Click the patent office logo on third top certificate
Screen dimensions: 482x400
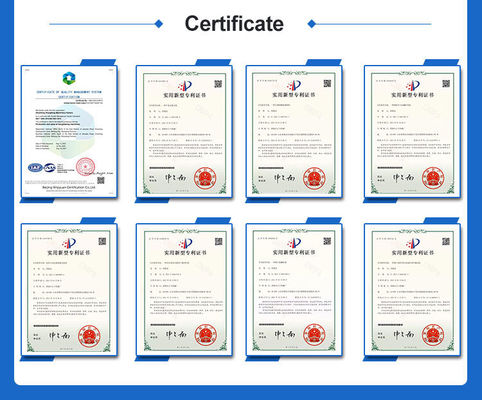[x=294, y=86]
